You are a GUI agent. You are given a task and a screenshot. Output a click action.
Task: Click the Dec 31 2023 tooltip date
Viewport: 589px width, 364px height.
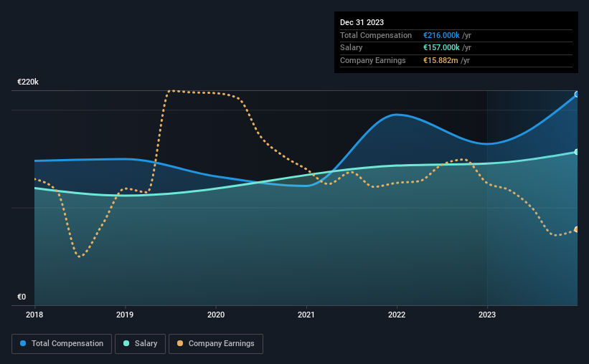(x=362, y=22)
